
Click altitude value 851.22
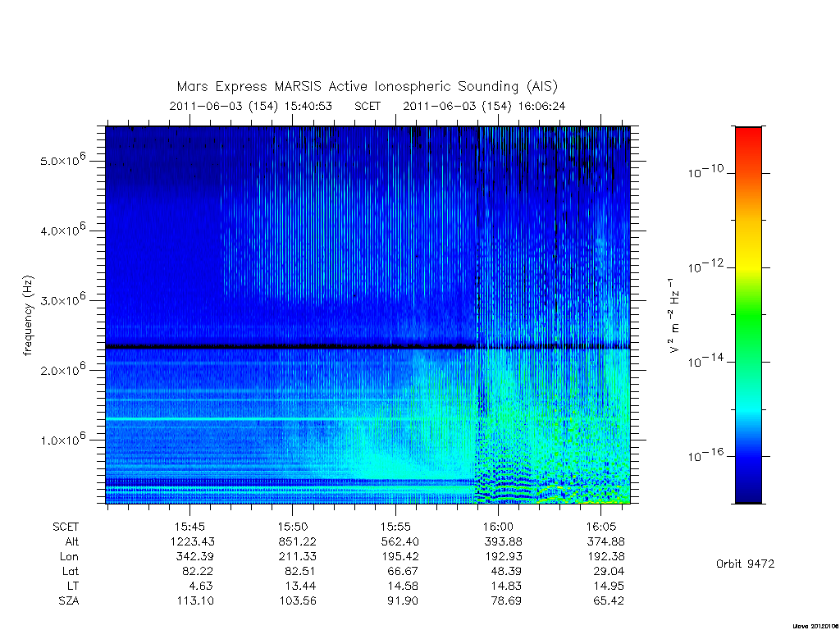(297, 541)
